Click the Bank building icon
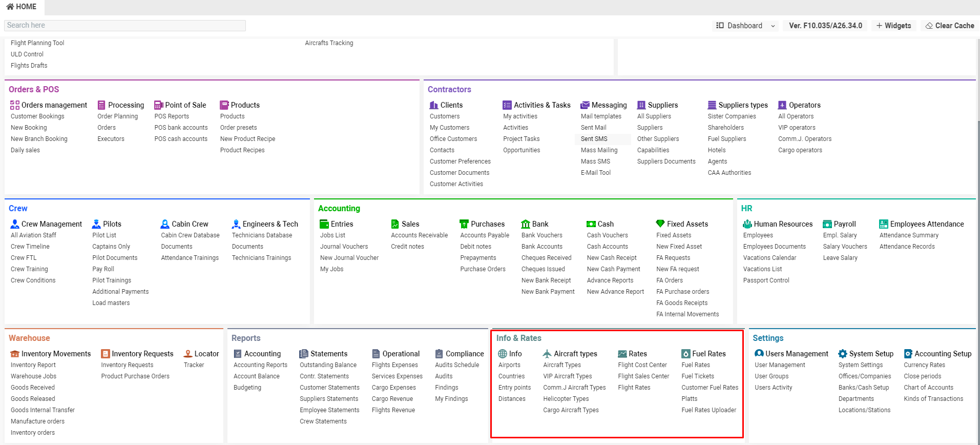The height and width of the screenshot is (445, 980). point(526,224)
